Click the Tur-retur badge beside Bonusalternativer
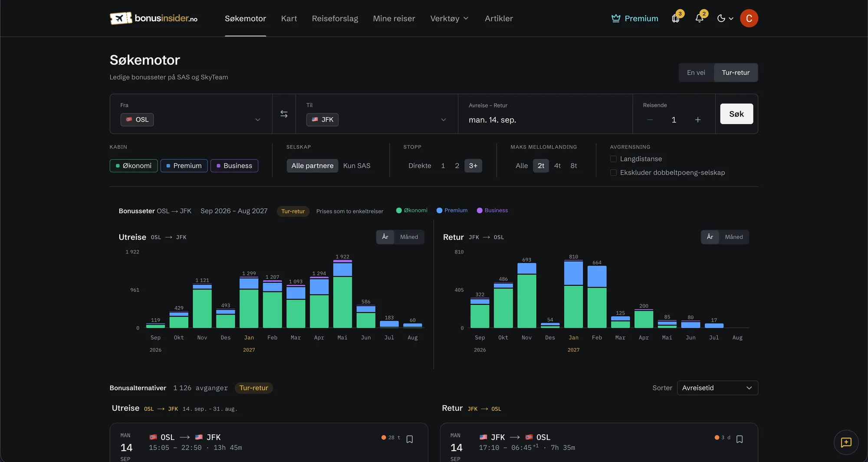868x462 pixels. pos(254,388)
